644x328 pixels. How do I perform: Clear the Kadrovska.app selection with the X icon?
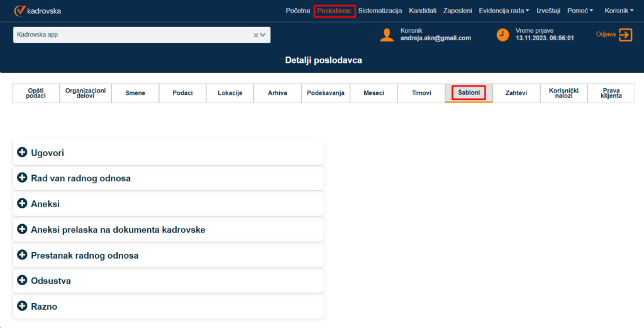[x=256, y=35]
